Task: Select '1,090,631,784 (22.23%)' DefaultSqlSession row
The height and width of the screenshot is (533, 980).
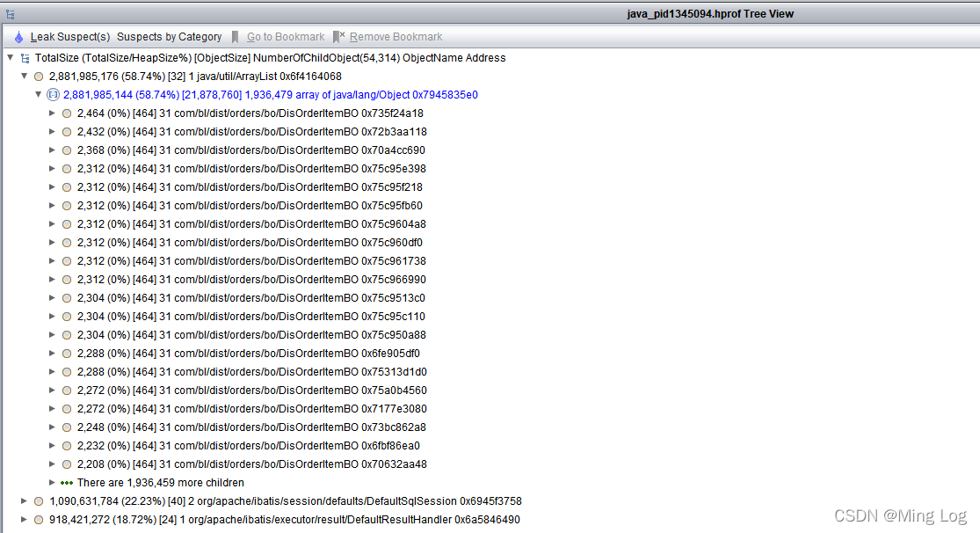Action: [x=286, y=501]
